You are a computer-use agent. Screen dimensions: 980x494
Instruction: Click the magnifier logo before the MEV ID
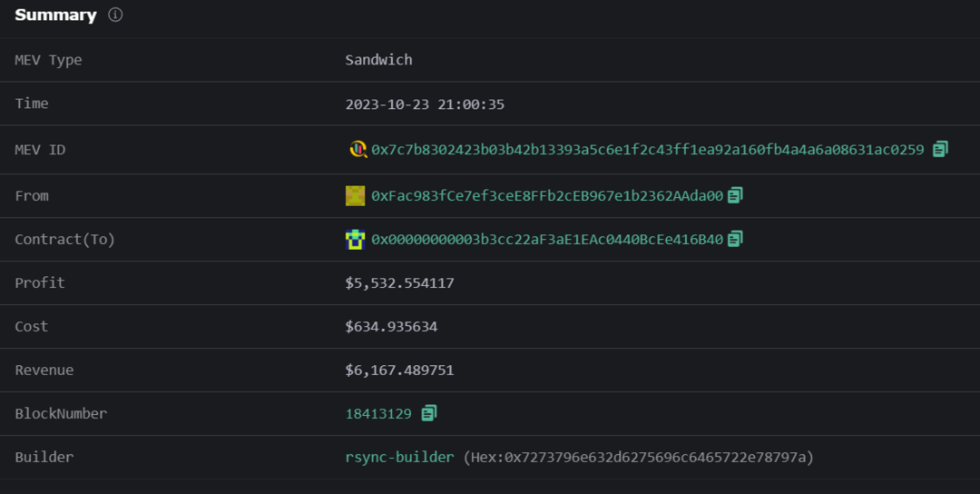[x=358, y=149]
